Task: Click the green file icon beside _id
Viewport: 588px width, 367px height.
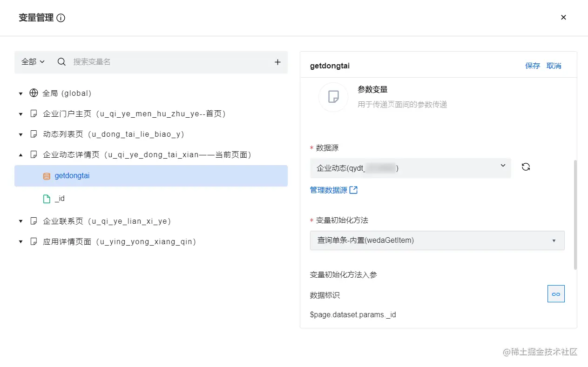Action: [x=47, y=199]
